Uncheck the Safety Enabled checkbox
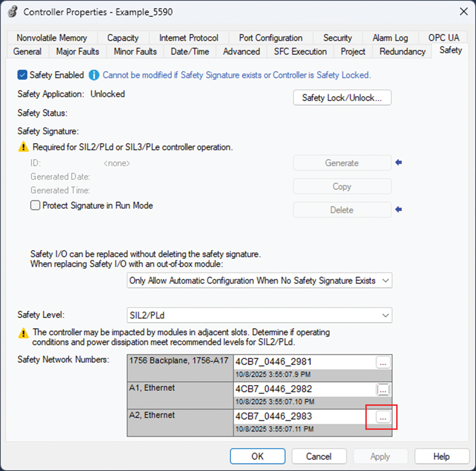 tap(22, 75)
